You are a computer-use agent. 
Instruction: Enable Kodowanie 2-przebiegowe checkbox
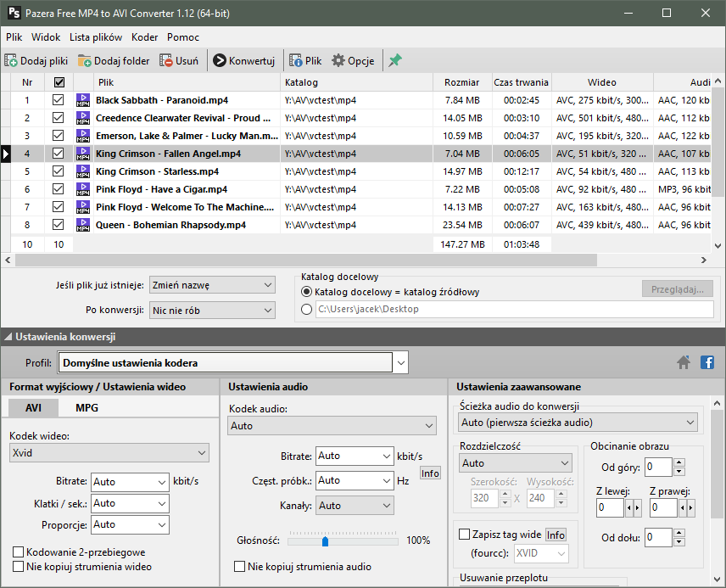(19, 552)
